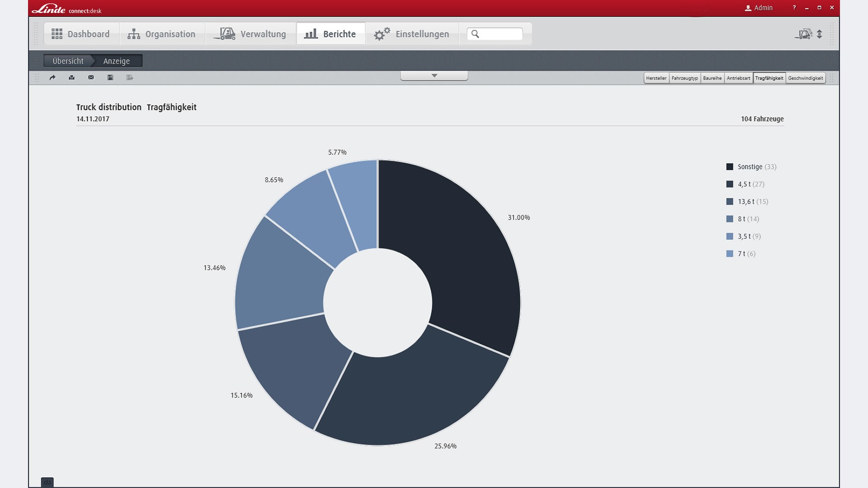Click the up/down sort arrows icon
This screenshot has width=868, height=488.
[x=820, y=34]
